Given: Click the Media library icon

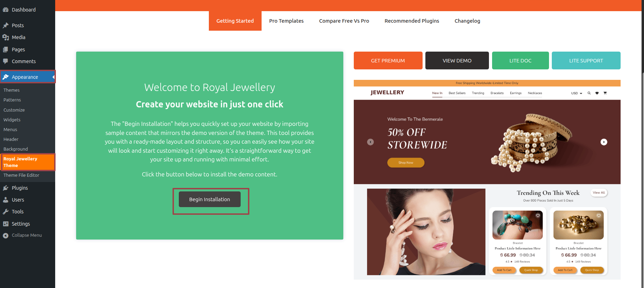Looking at the screenshot, I should click(x=6, y=37).
